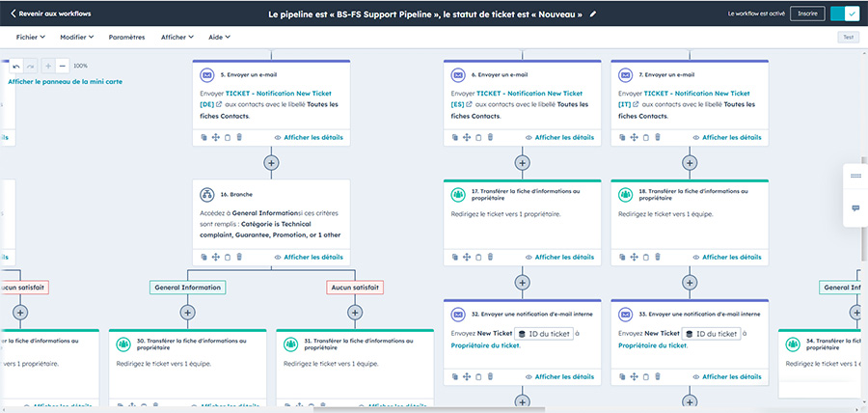868x413 pixels.
Task: Add action below step 5 with plus
Action: 271,163
